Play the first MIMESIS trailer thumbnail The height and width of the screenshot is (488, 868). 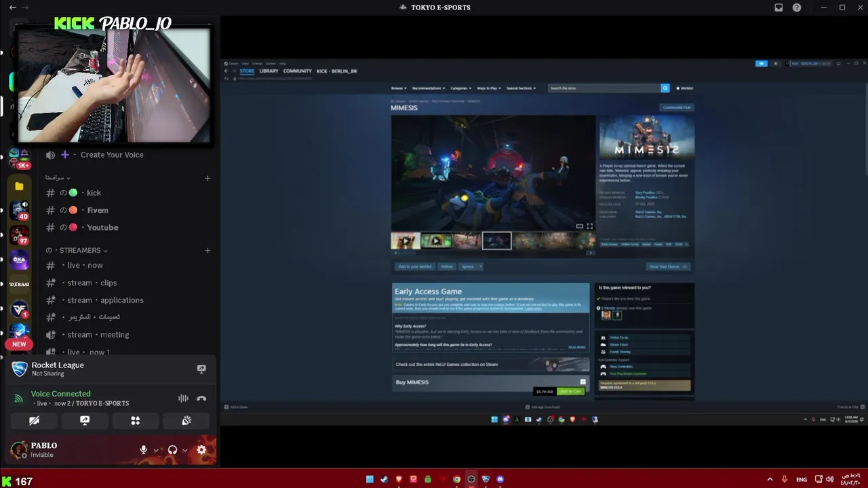point(406,241)
